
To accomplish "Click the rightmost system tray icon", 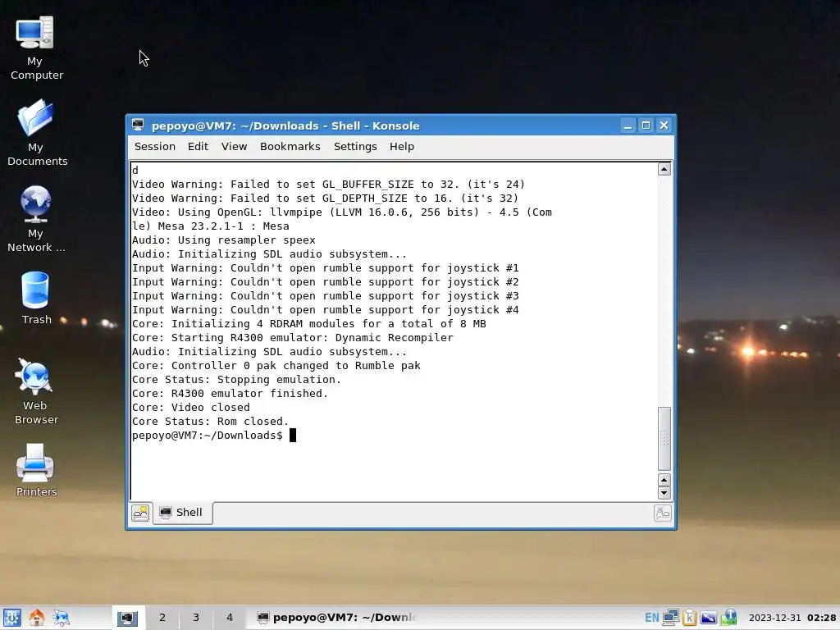I will (x=728, y=618).
